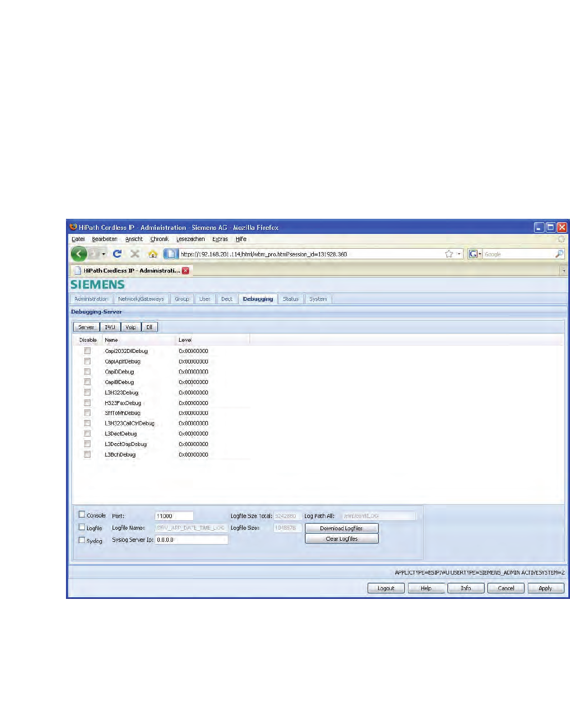Click the Google search box
This screenshot has height=728, width=570.
(518, 254)
